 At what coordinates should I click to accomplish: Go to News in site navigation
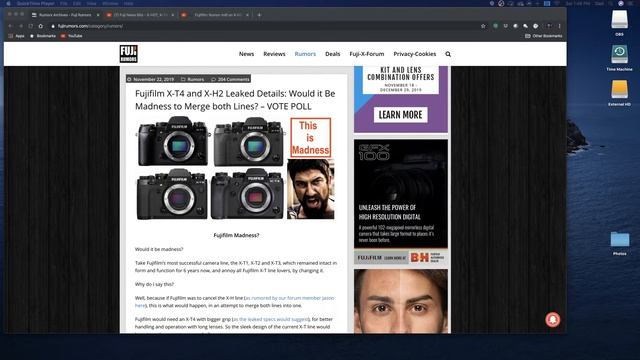click(x=247, y=54)
